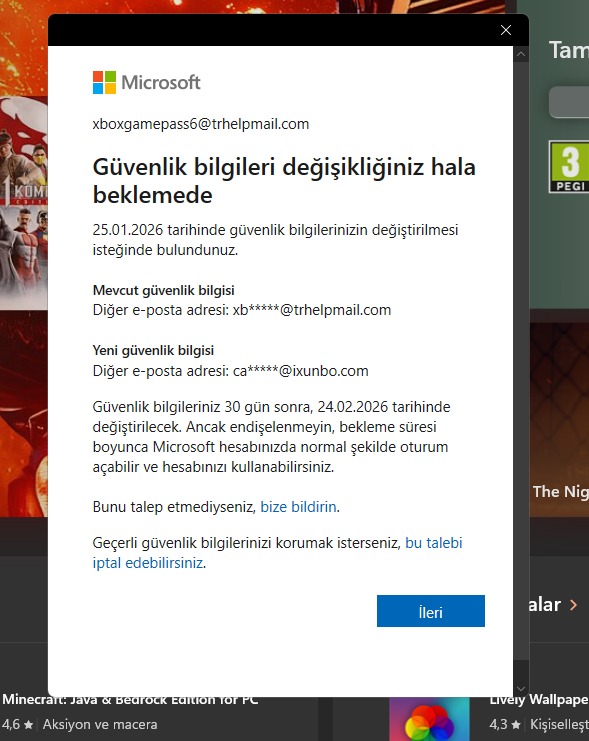Click the Microsoft four-color logo
This screenshot has height=741, width=589.
click(x=104, y=82)
